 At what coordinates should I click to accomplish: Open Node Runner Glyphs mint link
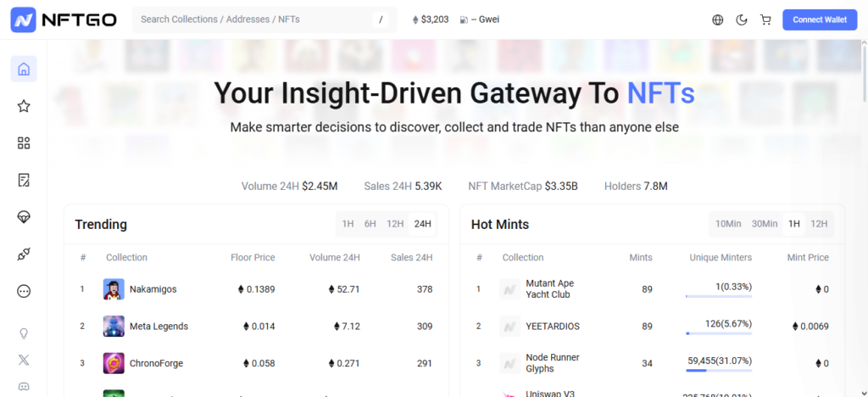[553, 363]
